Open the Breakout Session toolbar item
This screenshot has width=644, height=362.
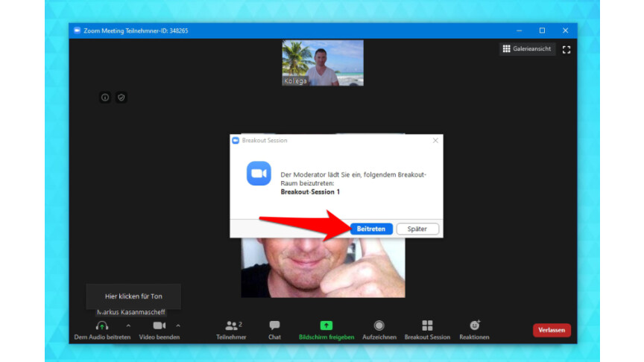(x=427, y=330)
